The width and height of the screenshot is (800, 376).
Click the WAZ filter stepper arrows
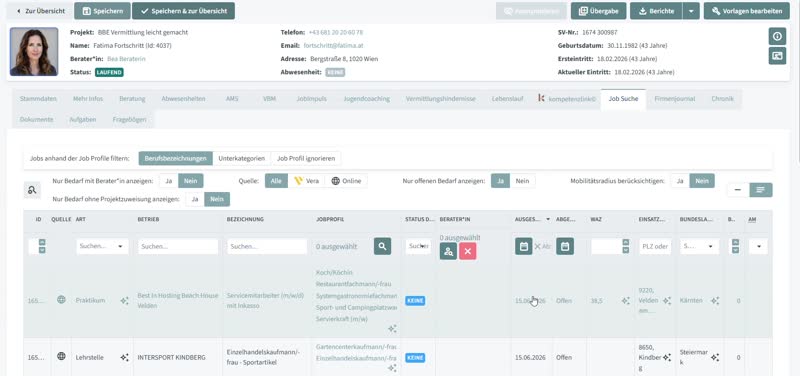(626, 246)
